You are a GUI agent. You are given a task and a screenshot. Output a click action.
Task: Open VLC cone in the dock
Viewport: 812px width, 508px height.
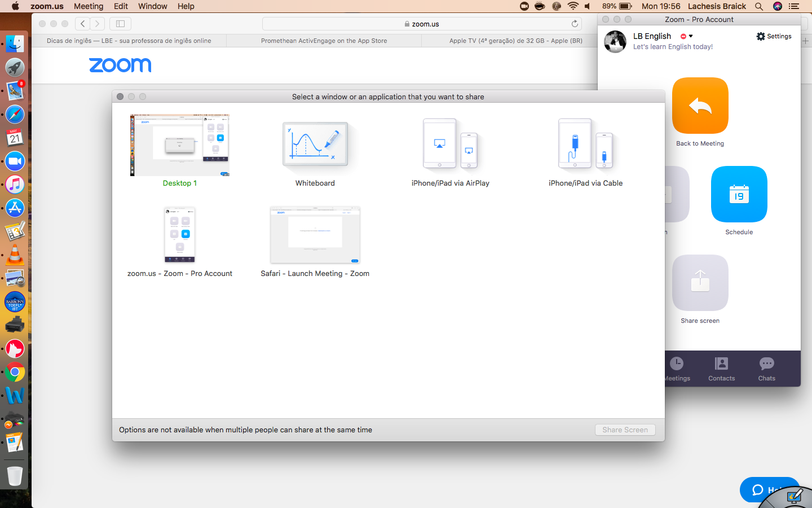pyautogui.click(x=15, y=255)
